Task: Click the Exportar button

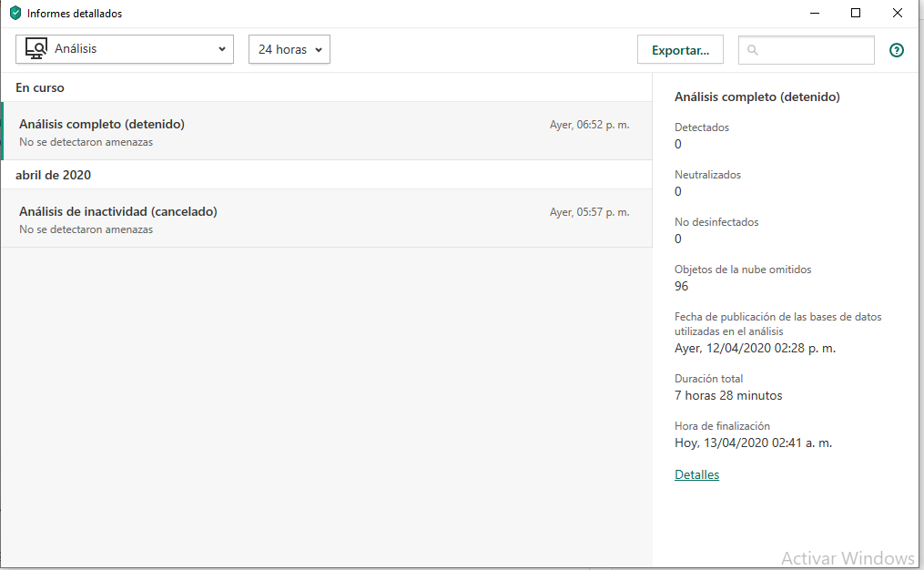Action: click(680, 50)
